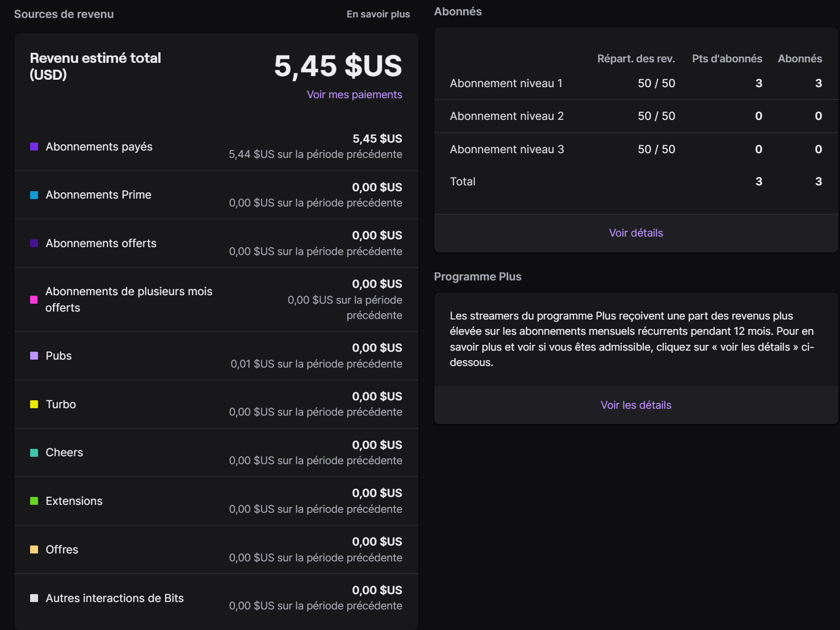Click the lilac Pubs color square
840x630 pixels.
[x=34, y=356]
